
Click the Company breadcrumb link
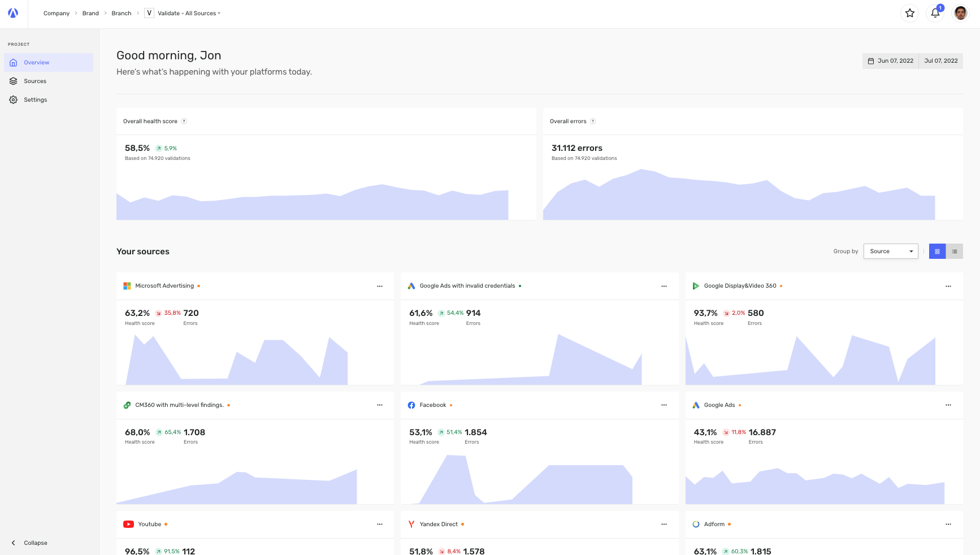pos(57,13)
